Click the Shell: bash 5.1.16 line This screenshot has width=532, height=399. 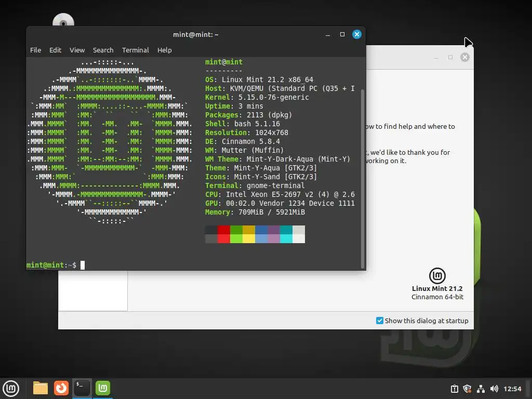pos(242,124)
